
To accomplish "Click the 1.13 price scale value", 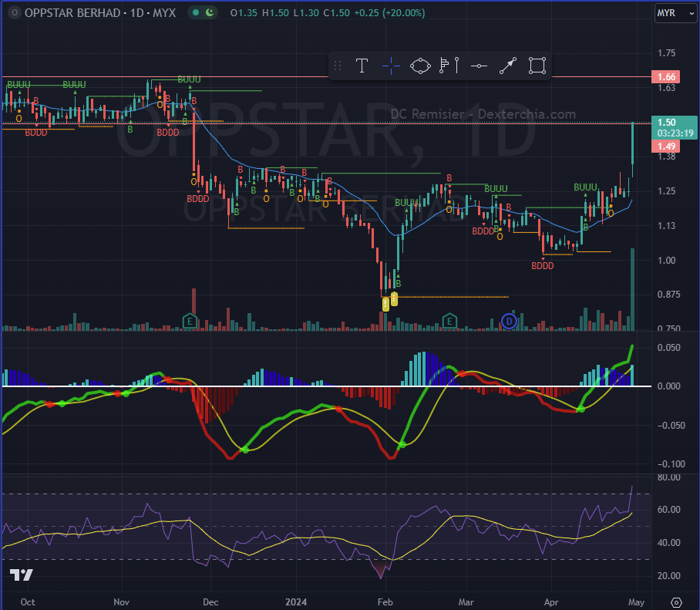I will pos(667,225).
